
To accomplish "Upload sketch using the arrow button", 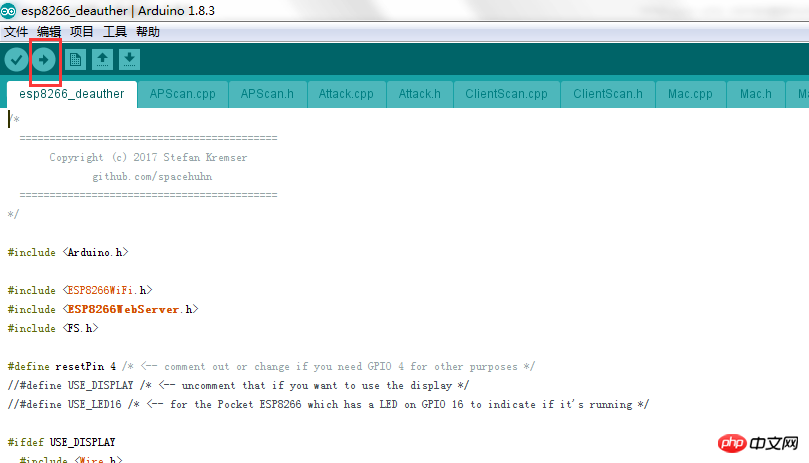I will point(43,60).
